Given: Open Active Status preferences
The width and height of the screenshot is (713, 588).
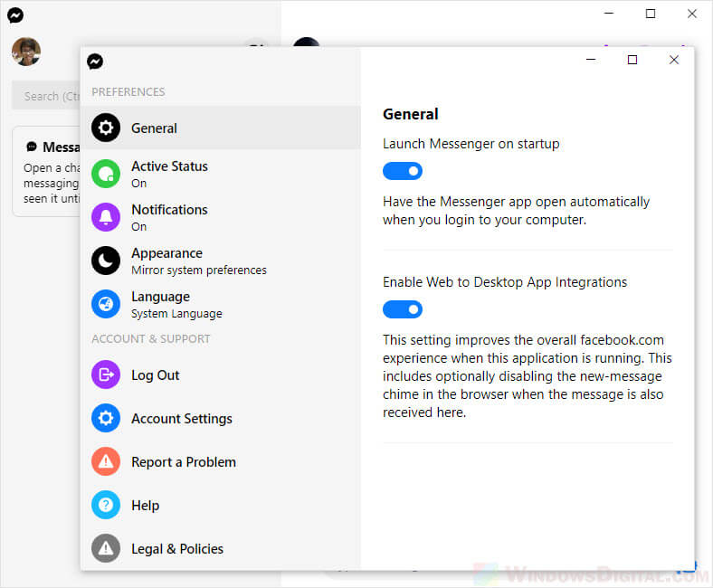Looking at the screenshot, I should pyautogui.click(x=221, y=174).
